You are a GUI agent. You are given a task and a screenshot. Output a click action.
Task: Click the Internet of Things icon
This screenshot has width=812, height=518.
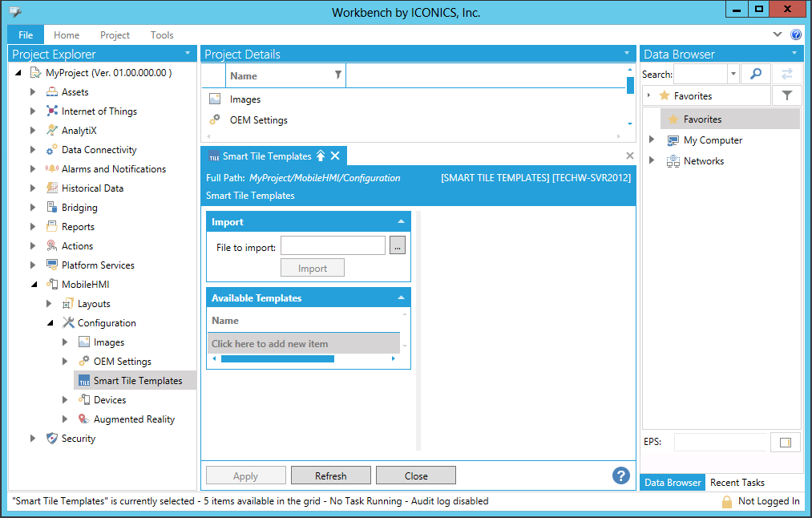pos(52,111)
